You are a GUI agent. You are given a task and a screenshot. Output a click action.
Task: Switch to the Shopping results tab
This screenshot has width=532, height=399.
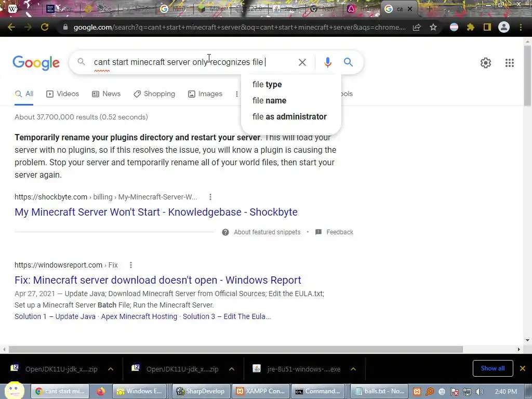pyautogui.click(x=154, y=94)
